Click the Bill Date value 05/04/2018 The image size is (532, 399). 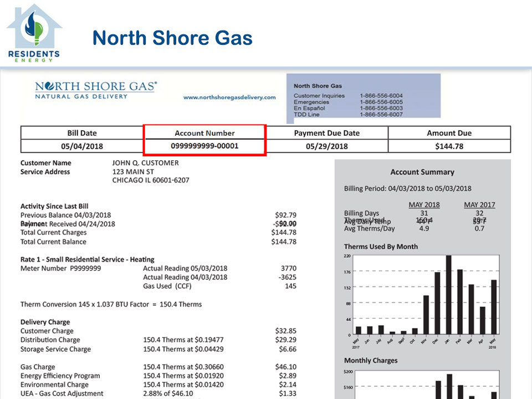[x=81, y=146]
